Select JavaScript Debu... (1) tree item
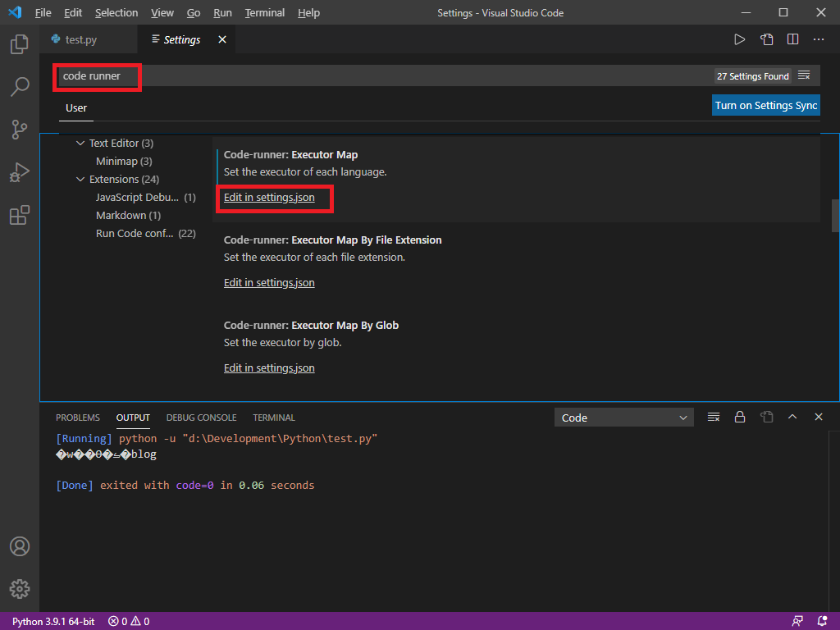Image resolution: width=840 pixels, height=630 pixels. coord(146,197)
